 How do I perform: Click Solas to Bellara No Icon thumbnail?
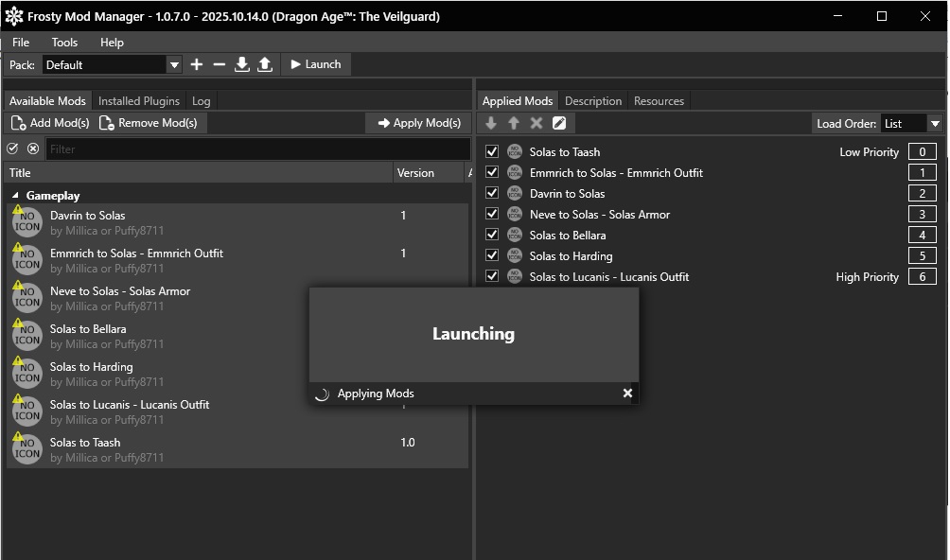click(x=27, y=336)
